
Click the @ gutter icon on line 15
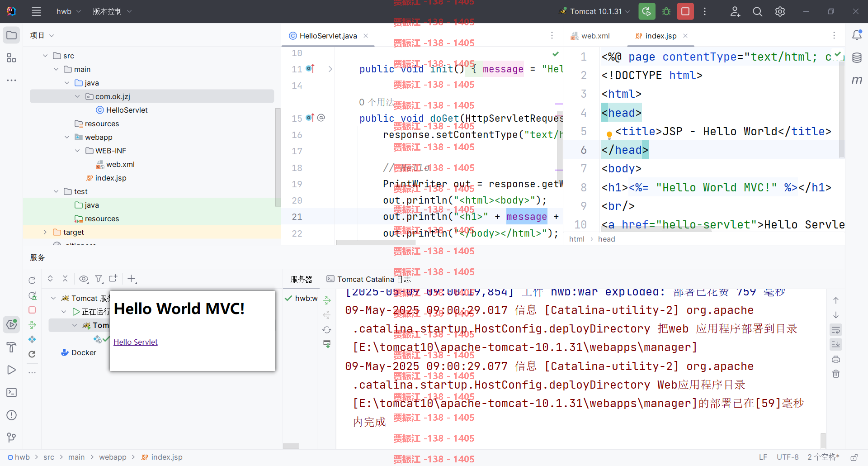tap(321, 118)
